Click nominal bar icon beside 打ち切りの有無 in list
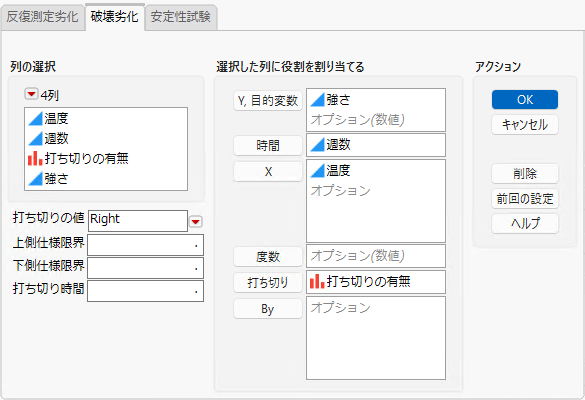 [x=35, y=158]
